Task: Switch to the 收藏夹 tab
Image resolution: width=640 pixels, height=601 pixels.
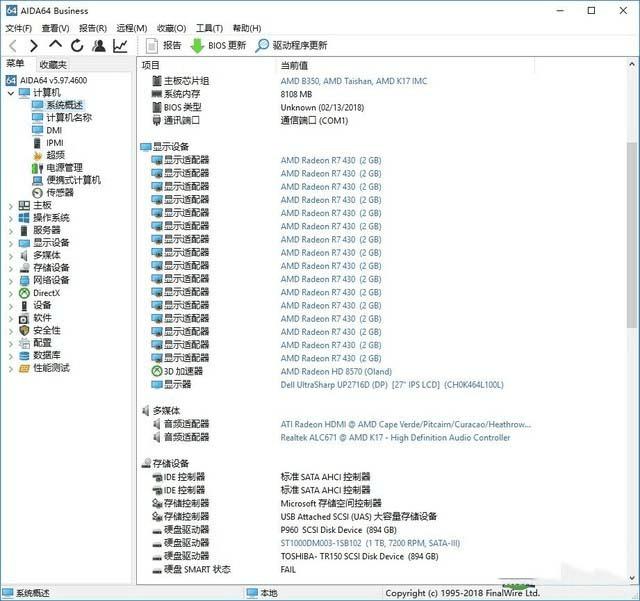Action: coord(53,65)
